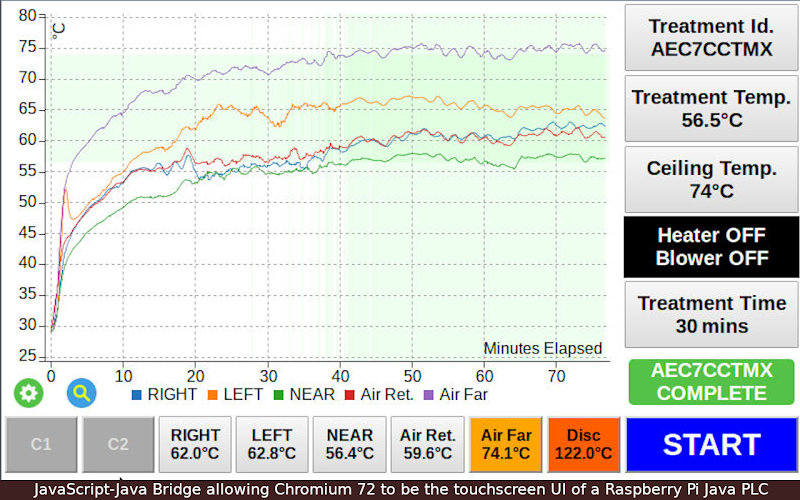Image resolution: width=800 pixels, height=500 pixels.
Task: Open the LEFT 62.8°C sensor tile
Action: (272, 444)
